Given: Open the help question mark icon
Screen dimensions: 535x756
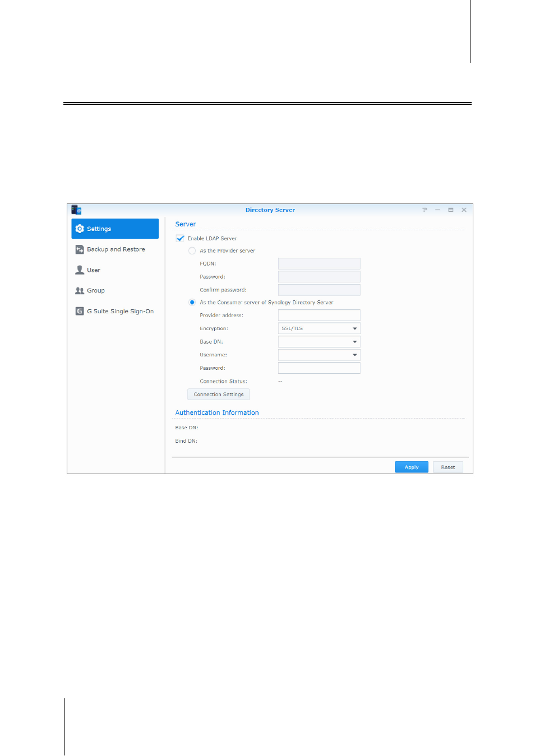Looking at the screenshot, I should tap(425, 210).
